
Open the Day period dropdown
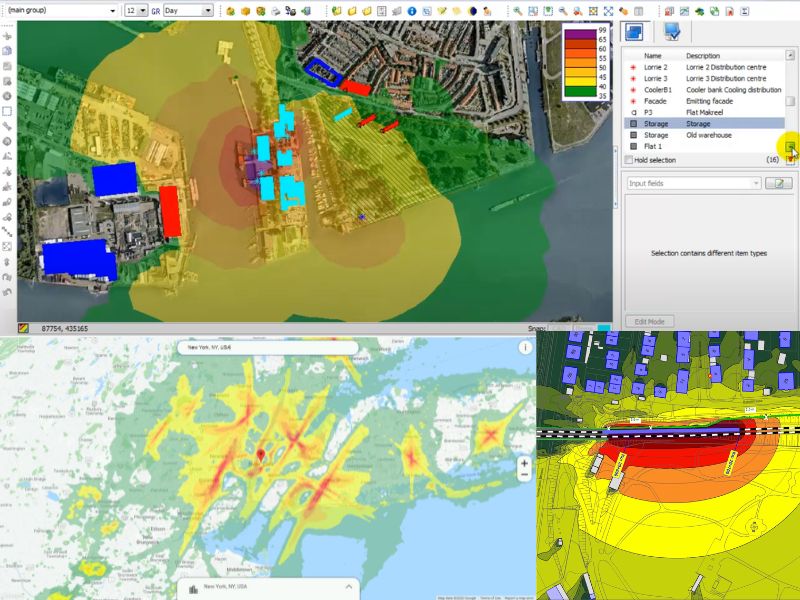click(207, 10)
